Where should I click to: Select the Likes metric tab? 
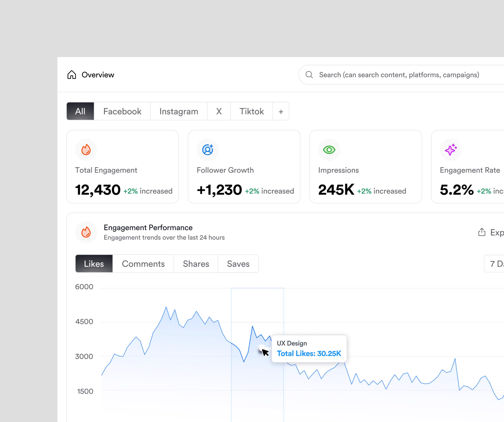(94, 264)
